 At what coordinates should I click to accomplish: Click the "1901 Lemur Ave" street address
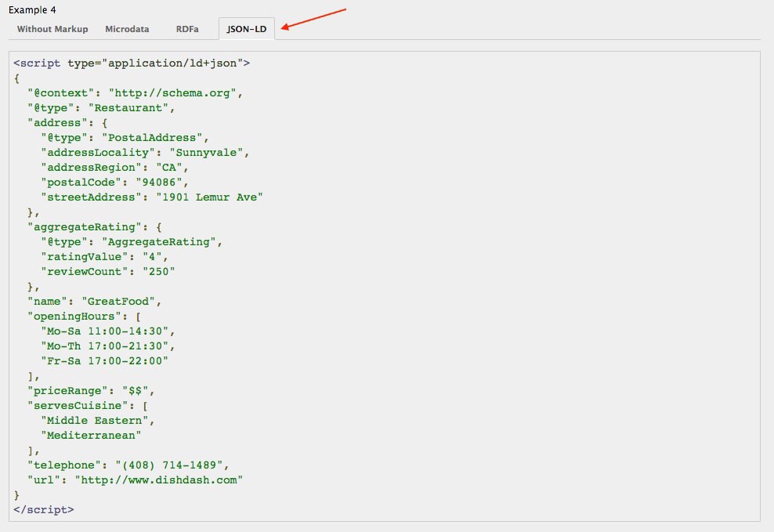209,197
